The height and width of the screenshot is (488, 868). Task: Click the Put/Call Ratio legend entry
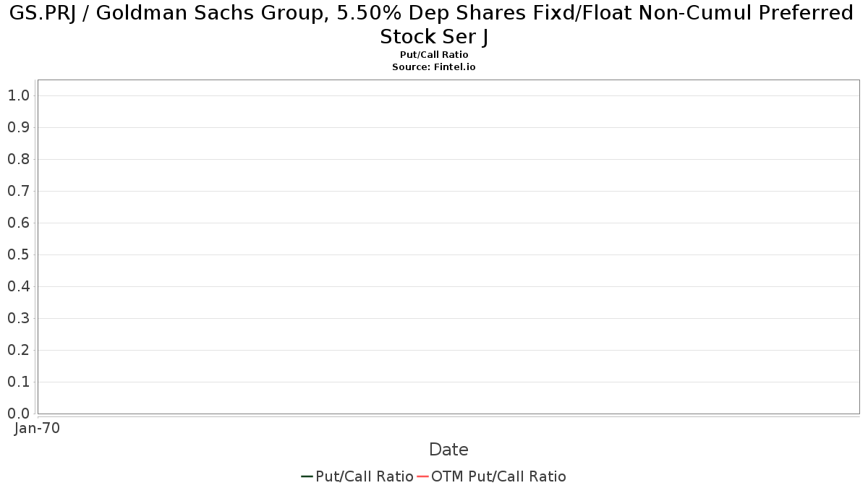[357, 476]
